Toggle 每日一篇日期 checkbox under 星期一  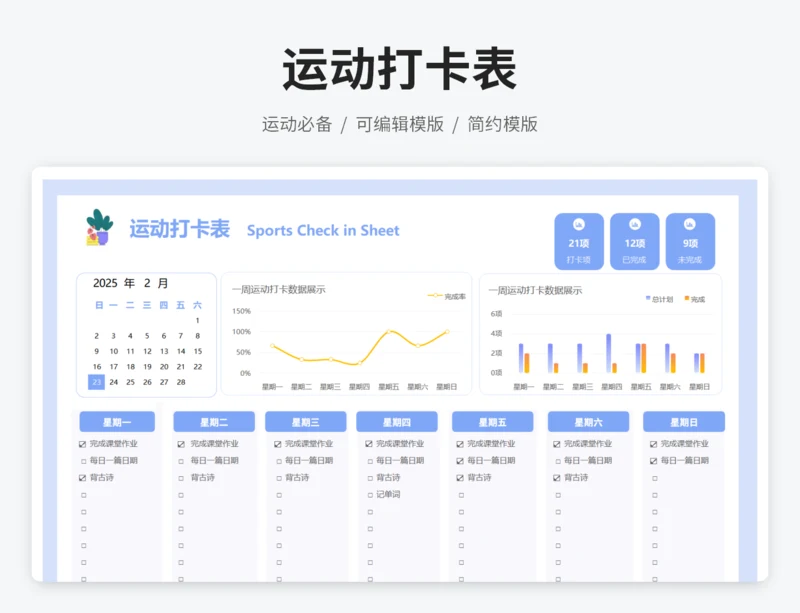(84, 461)
